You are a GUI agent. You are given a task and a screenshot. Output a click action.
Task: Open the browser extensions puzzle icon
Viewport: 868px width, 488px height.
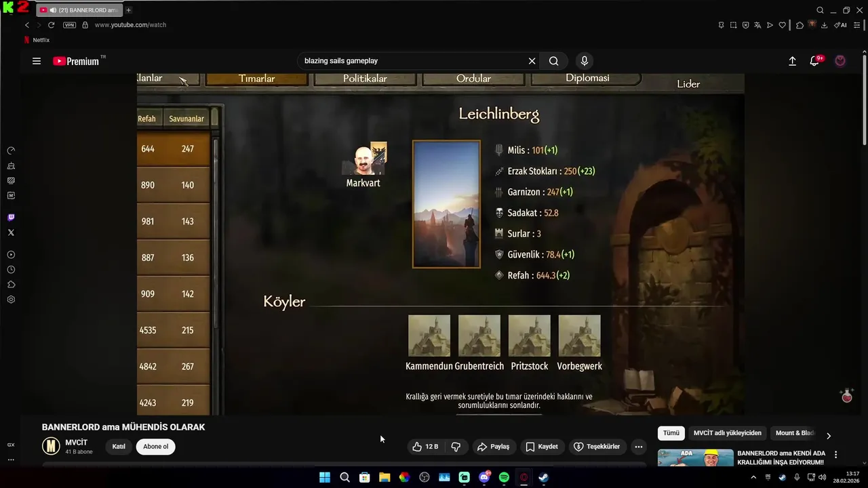800,25
